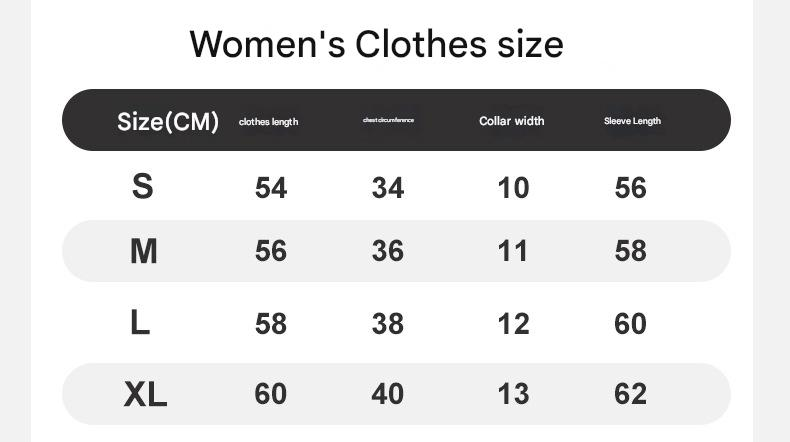Select collar width value 12 for size L

(x=513, y=324)
